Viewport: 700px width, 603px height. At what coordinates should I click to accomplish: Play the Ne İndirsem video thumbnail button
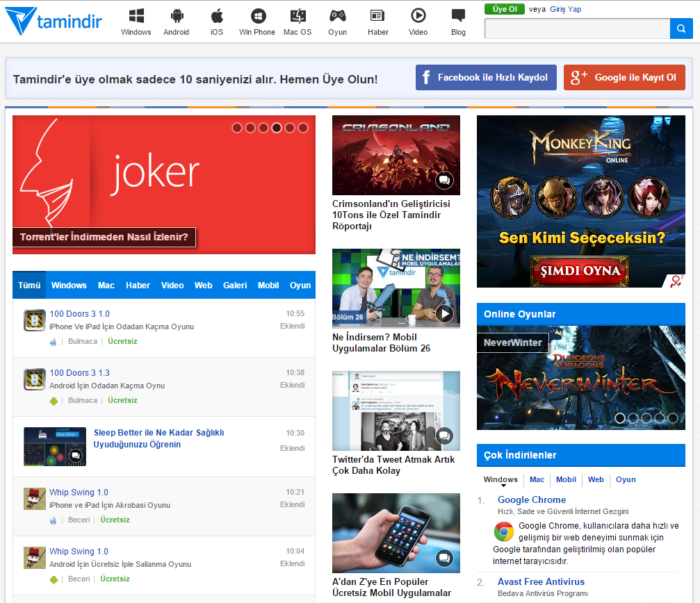tap(445, 313)
